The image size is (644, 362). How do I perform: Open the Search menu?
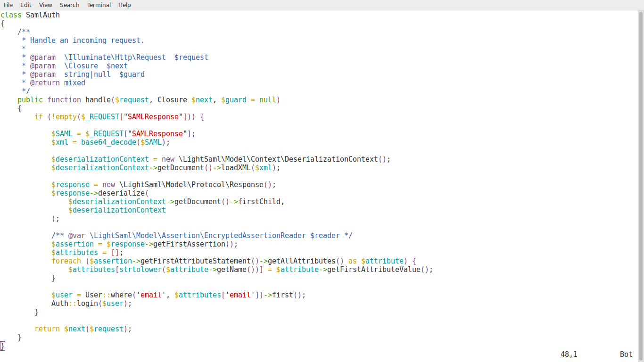coord(69,5)
